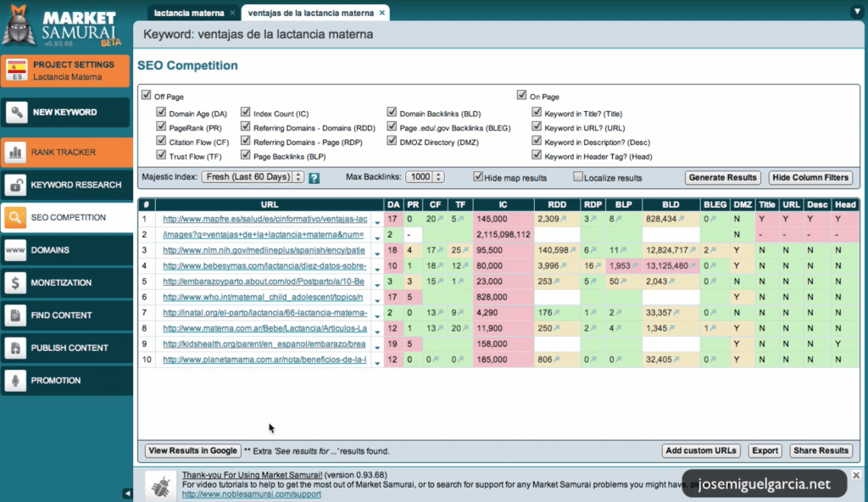Click the Hide Column Filters button
The image size is (868, 502).
point(810,177)
